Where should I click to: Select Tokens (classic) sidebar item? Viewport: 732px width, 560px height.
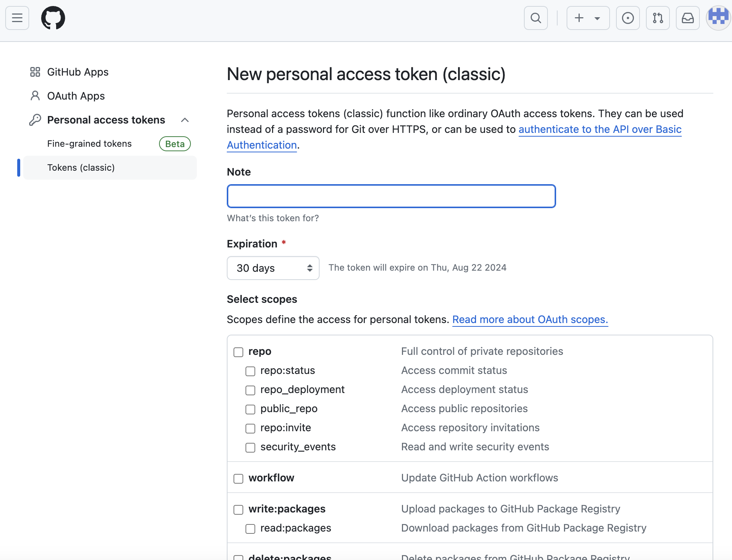coord(81,168)
